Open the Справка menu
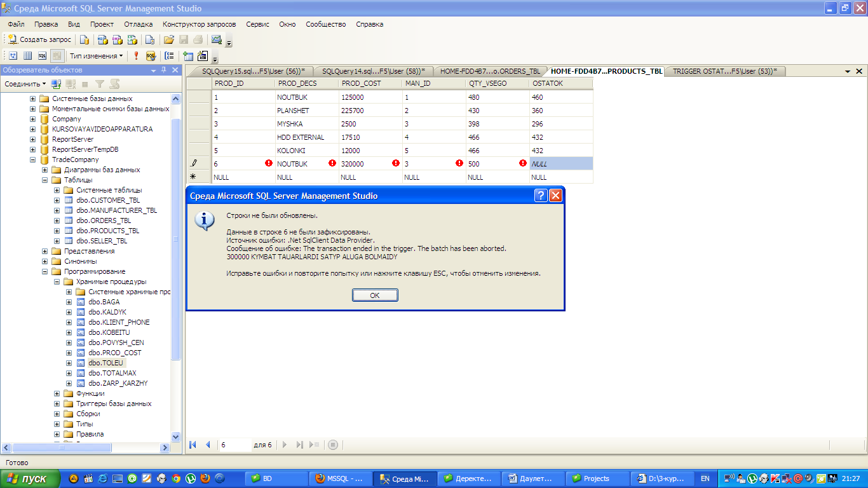Image resolution: width=868 pixels, height=488 pixels. point(369,24)
